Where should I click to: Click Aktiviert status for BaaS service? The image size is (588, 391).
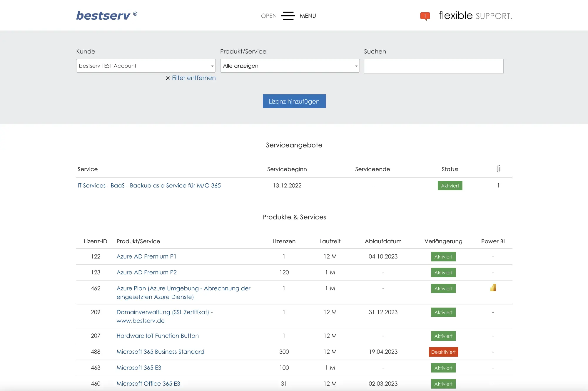click(x=450, y=186)
